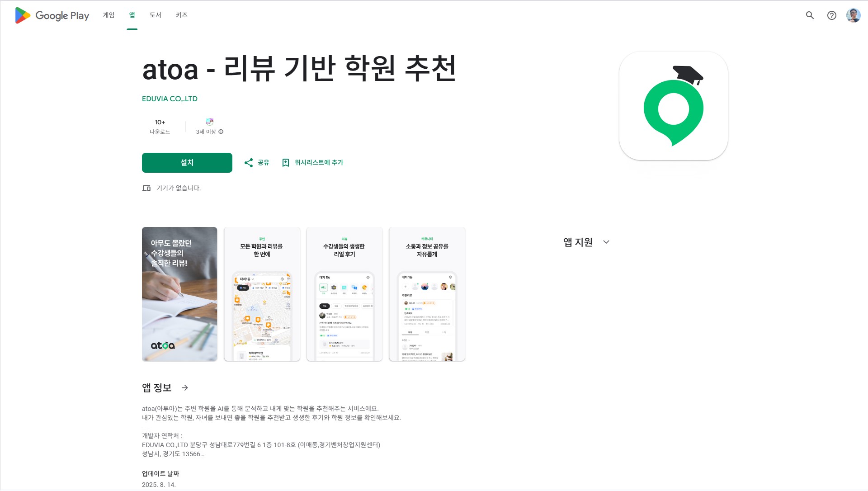Click the green 설치 install button

(187, 163)
